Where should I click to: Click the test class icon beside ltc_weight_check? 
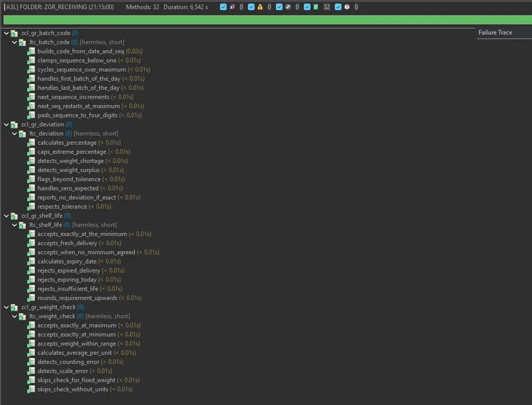22,317
